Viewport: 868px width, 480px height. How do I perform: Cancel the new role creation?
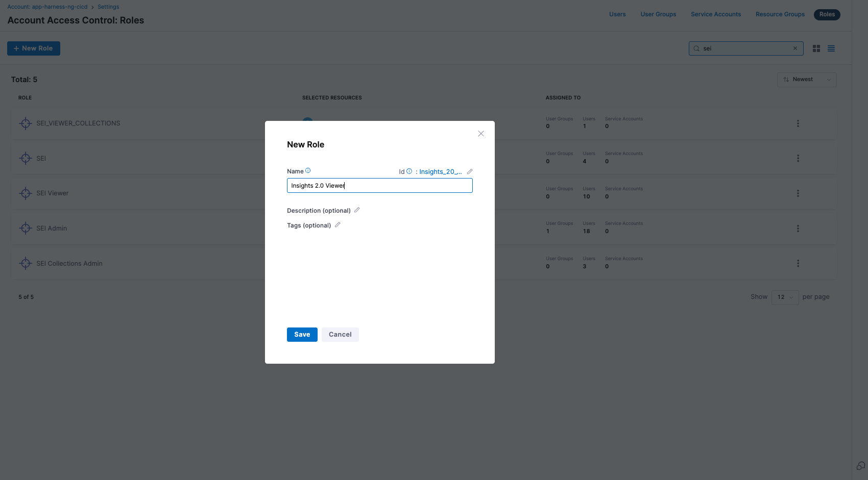[340, 335]
